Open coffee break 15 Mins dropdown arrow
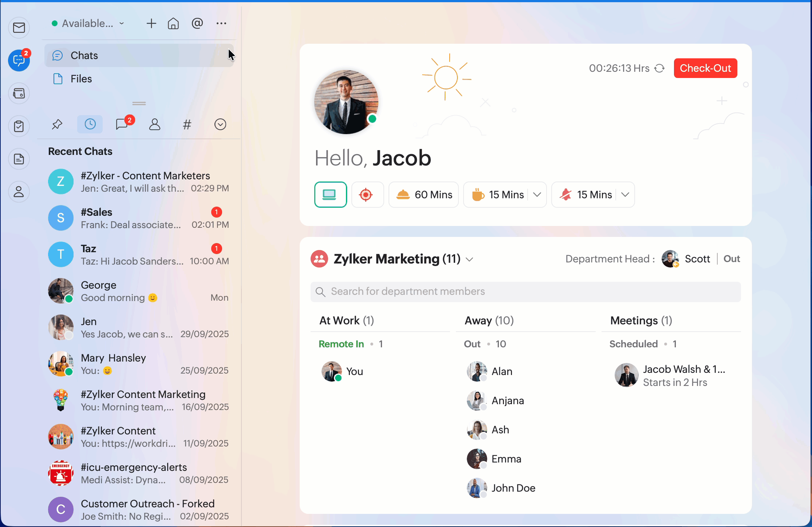 click(537, 195)
